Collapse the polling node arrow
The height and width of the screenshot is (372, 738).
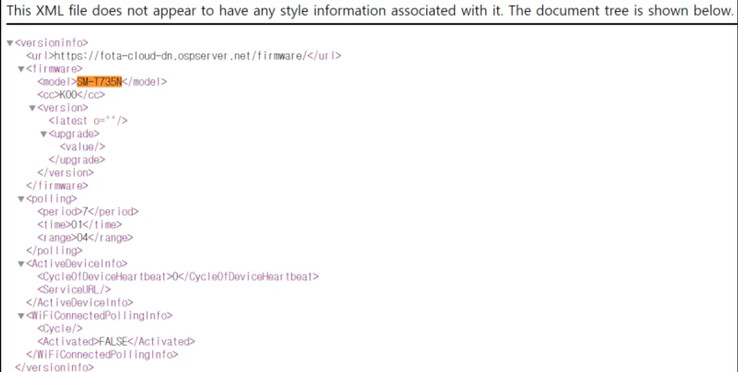point(21,199)
